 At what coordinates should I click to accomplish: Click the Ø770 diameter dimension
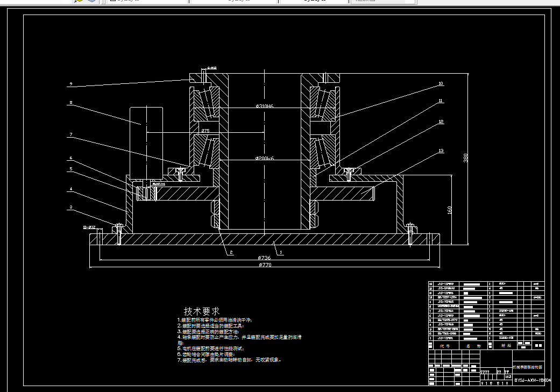coord(265,265)
